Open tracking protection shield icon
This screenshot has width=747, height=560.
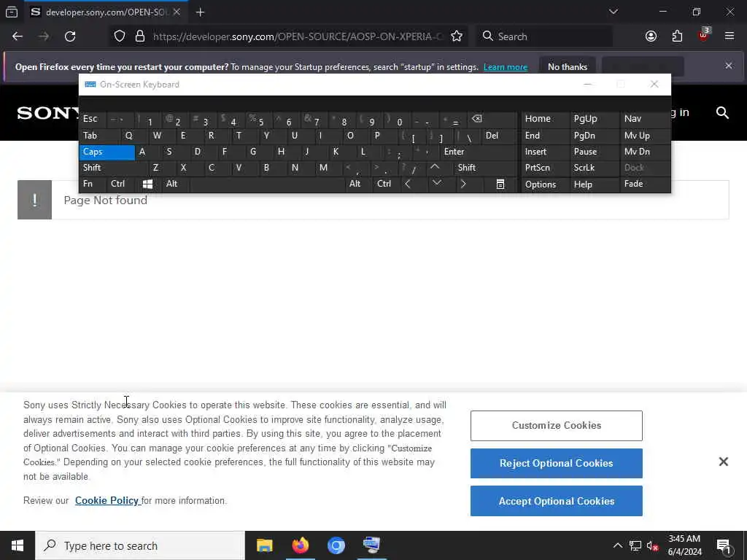(120, 36)
